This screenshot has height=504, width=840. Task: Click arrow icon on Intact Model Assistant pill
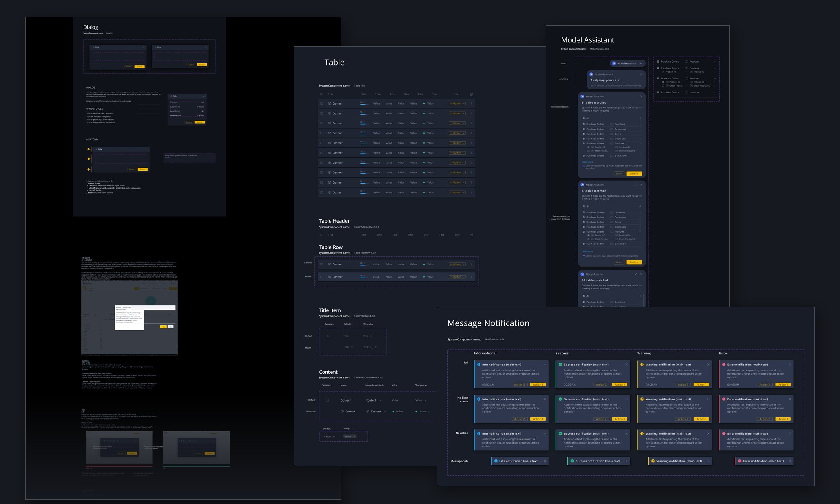pyautogui.click(x=641, y=63)
